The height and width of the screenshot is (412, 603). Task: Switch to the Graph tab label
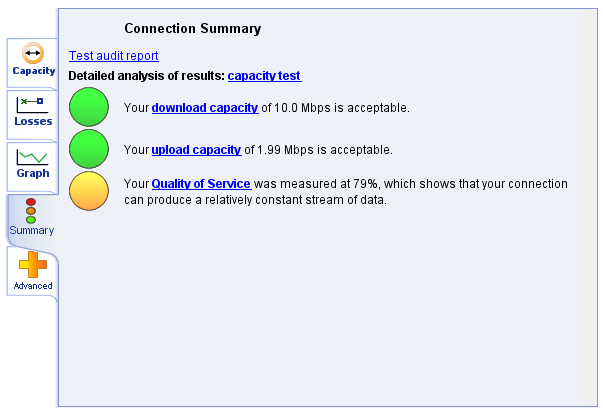33,173
